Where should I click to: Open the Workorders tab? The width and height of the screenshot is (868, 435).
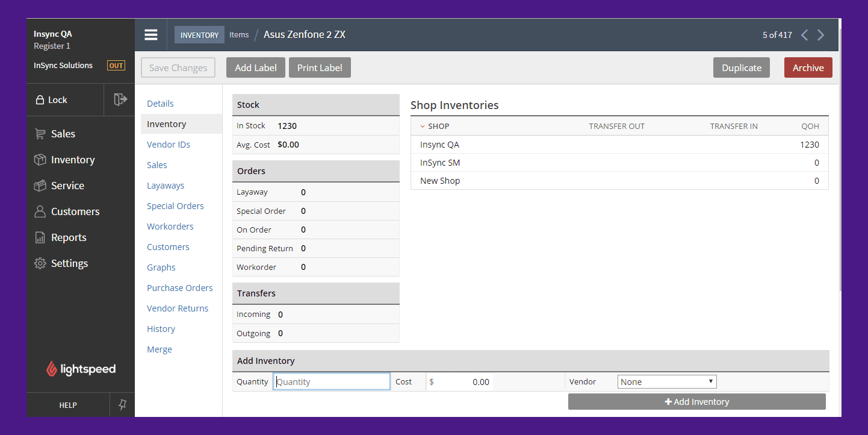170,227
